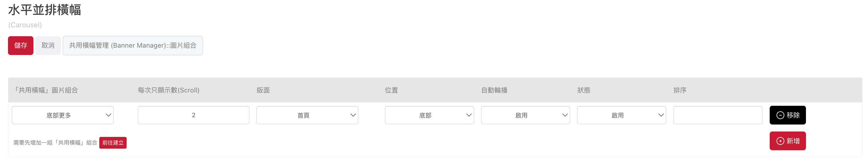Click the chevron arrow of 底部更多 select
868x162 pixels.
click(x=108, y=115)
